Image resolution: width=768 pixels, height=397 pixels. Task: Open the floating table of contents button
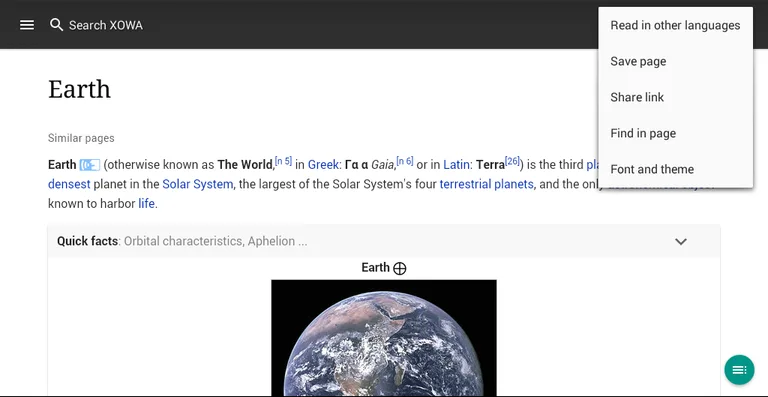(x=739, y=370)
